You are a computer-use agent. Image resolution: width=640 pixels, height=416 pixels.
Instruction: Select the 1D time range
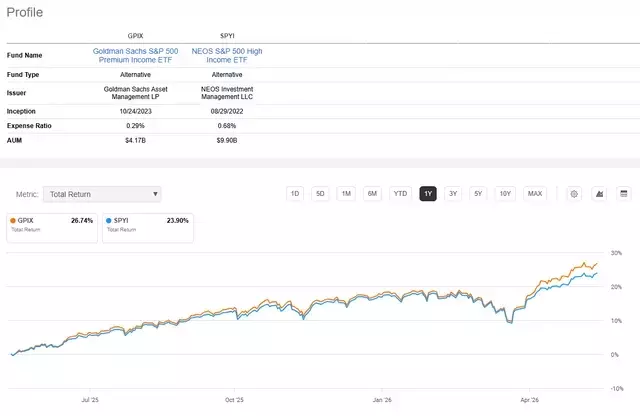coord(295,194)
